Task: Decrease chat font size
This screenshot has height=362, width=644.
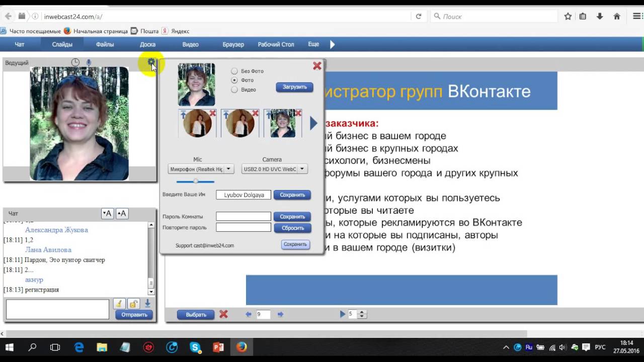Action: coord(107,214)
